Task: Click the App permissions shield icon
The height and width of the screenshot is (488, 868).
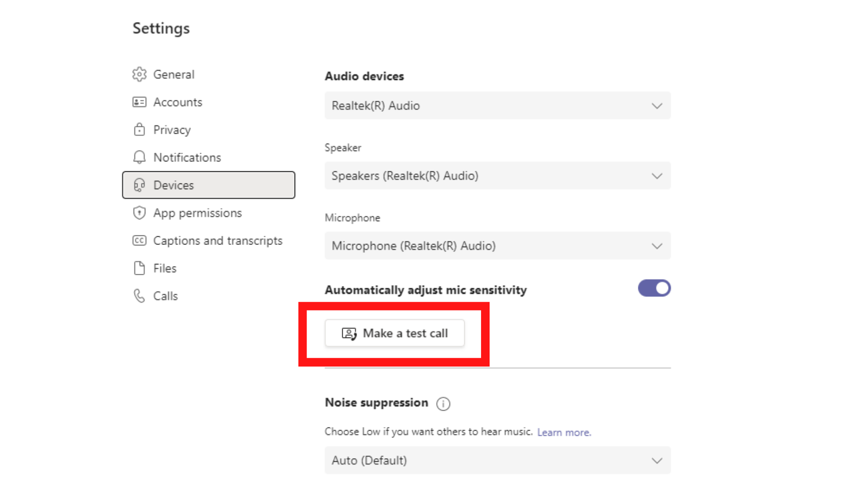Action: tap(139, 213)
